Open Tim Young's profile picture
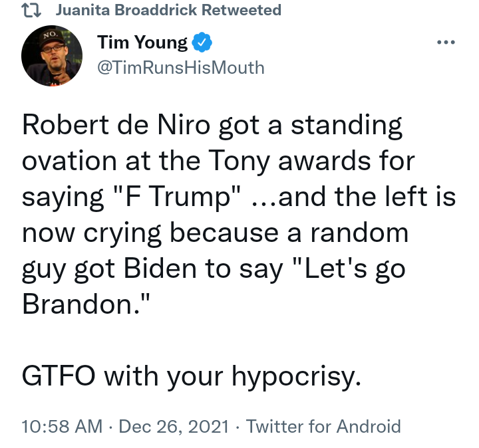The height and width of the screenshot is (448, 479). tap(52, 56)
